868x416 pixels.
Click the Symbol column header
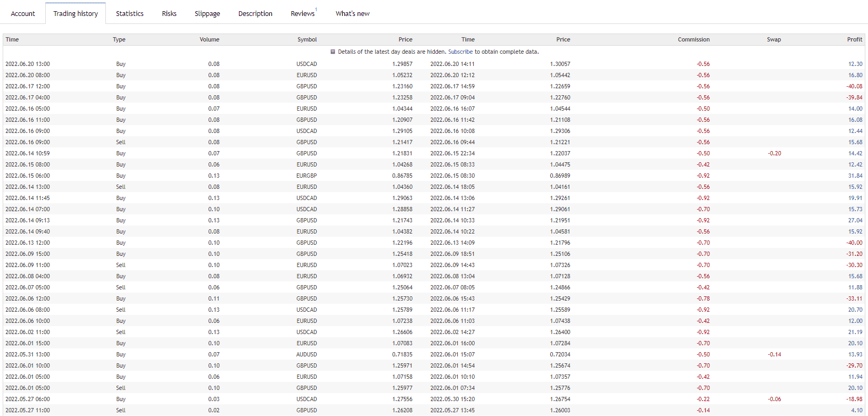(x=307, y=39)
